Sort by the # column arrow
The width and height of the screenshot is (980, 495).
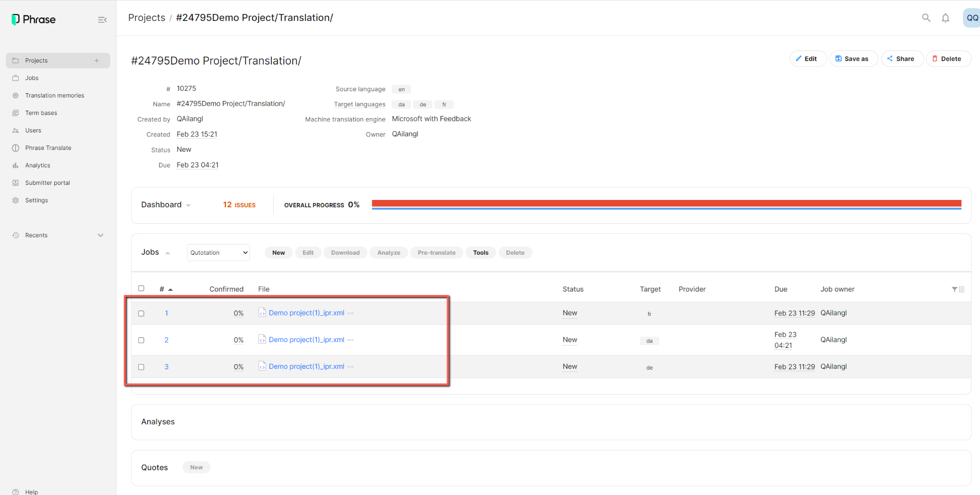point(170,289)
